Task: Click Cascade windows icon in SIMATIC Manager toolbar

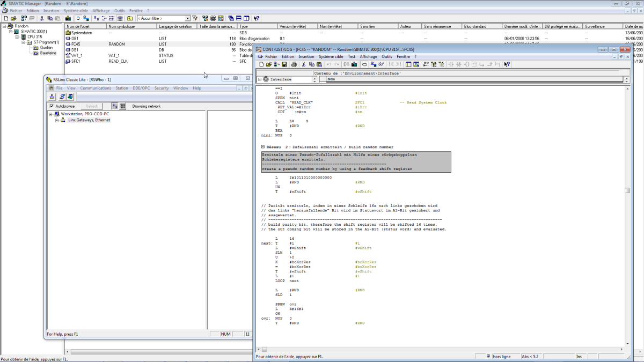Action: tap(231, 18)
